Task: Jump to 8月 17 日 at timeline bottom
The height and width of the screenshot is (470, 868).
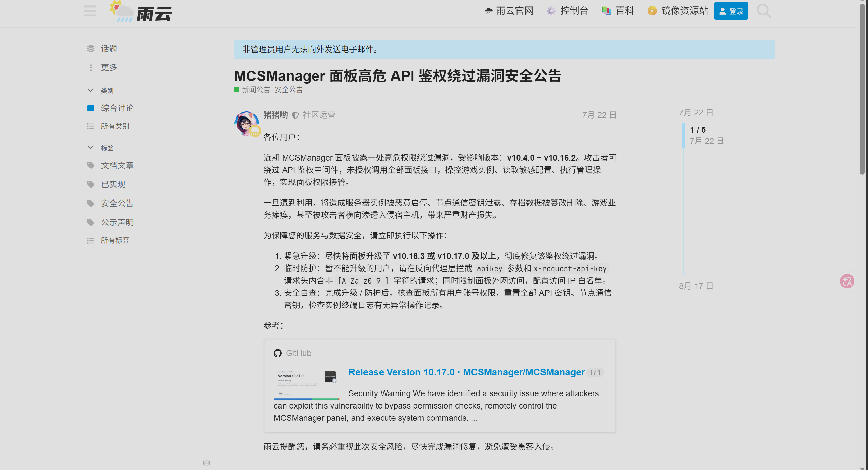Action: [696, 286]
